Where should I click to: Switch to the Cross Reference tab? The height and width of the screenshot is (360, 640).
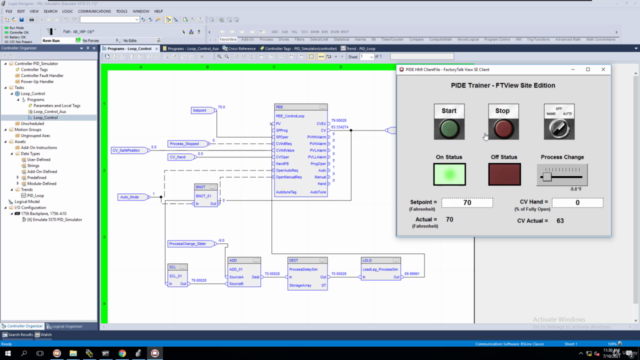point(239,49)
